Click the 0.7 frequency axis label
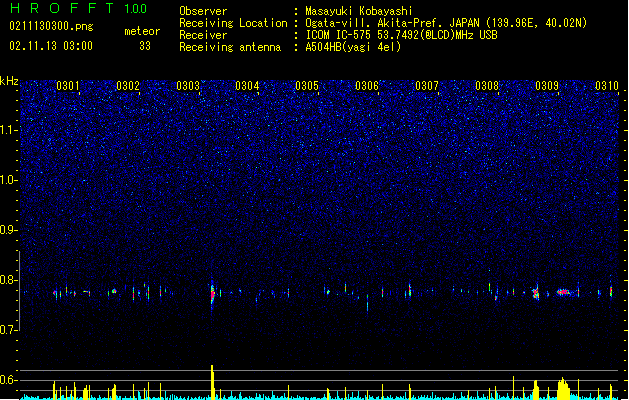The height and width of the screenshot is (400, 629). click(8, 330)
